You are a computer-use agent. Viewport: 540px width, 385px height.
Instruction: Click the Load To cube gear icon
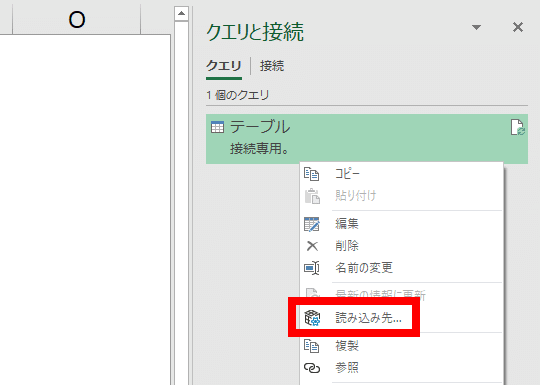pyautogui.click(x=312, y=318)
